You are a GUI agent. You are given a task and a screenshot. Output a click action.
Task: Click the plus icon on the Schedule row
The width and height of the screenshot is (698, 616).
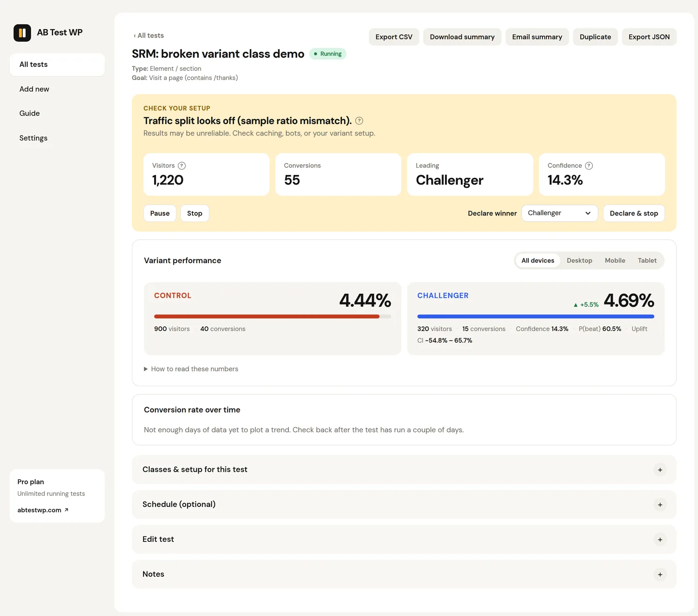tap(660, 505)
